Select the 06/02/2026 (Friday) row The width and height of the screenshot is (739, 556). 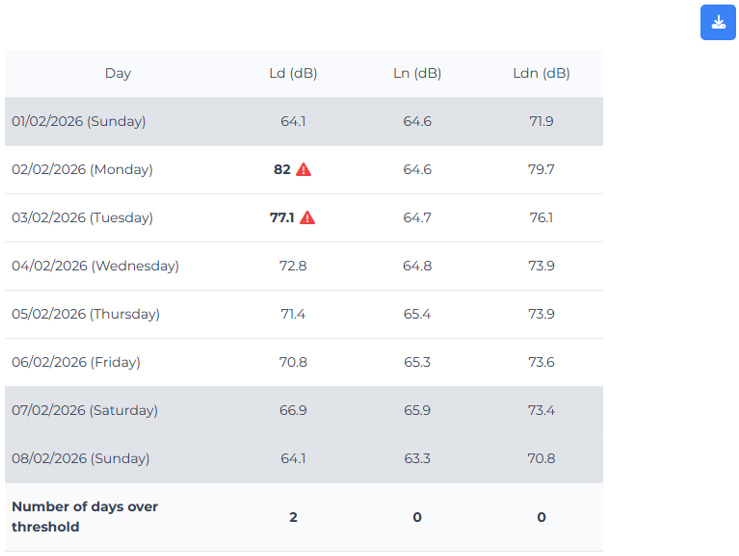pos(76,362)
